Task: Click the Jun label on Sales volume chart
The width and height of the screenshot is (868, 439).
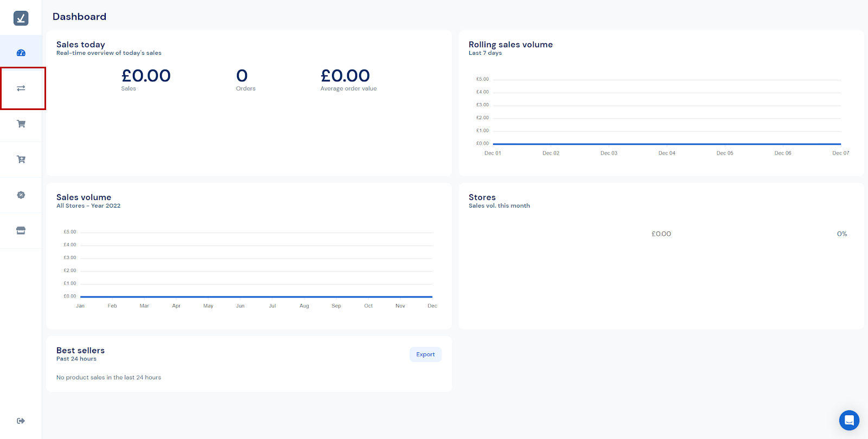Action: coord(240,306)
